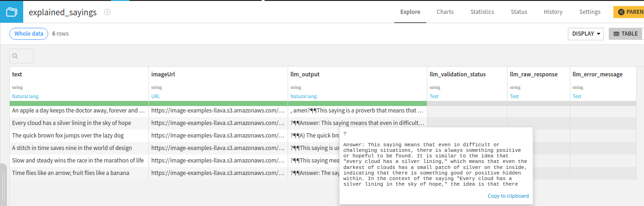Open the yellow PARENT recipe button

(x=629, y=12)
